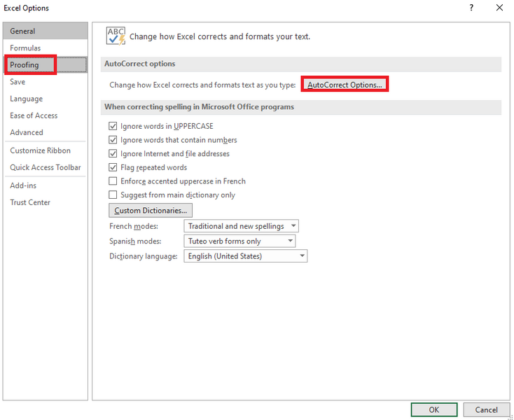514x420 pixels.
Task: Uncheck Flag repeated words option
Action: coord(113,167)
